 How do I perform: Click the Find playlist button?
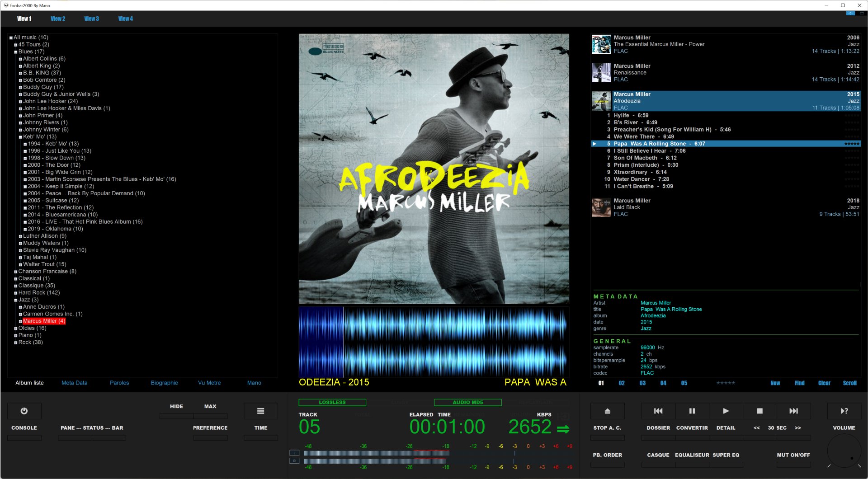click(800, 383)
